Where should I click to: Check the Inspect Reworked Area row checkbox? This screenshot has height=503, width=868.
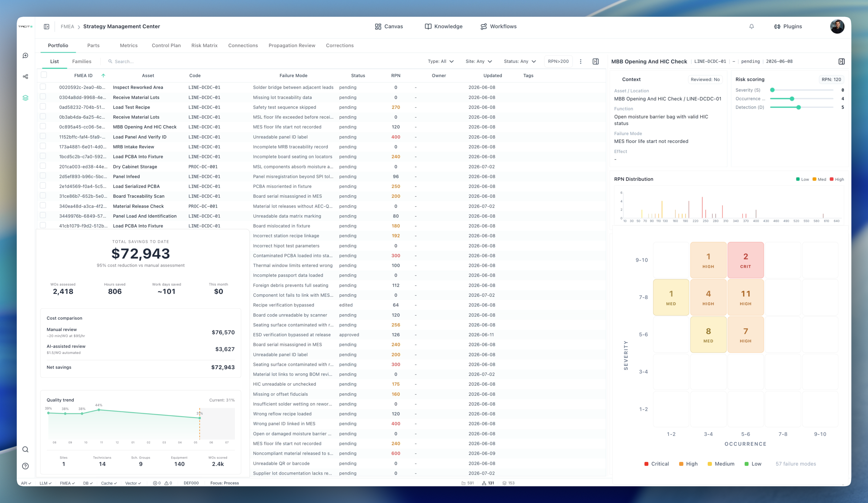[43, 87]
